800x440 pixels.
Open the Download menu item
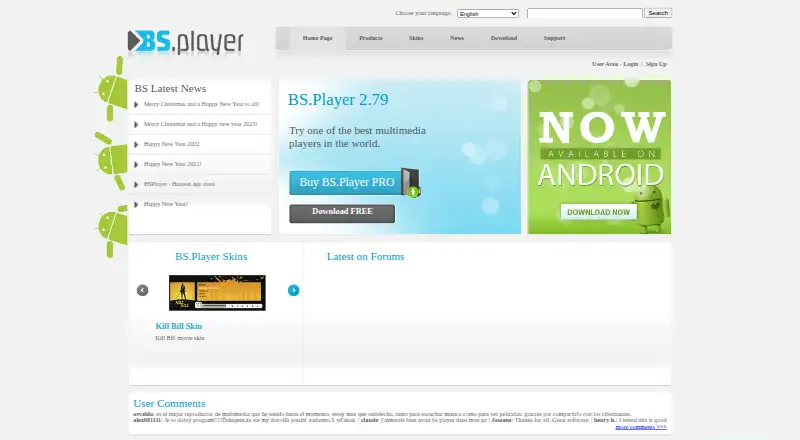coord(504,38)
